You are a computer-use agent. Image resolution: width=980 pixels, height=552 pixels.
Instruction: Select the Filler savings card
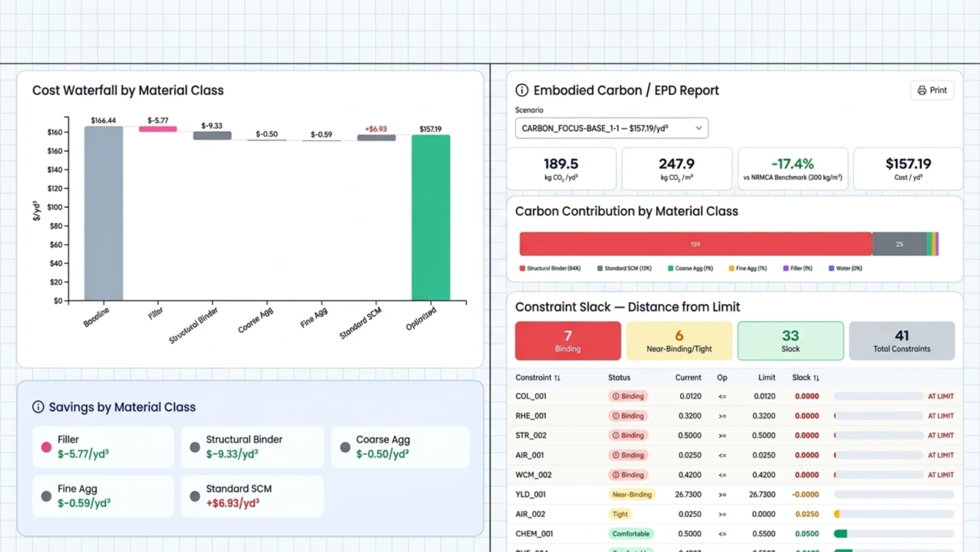pyautogui.click(x=103, y=447)
